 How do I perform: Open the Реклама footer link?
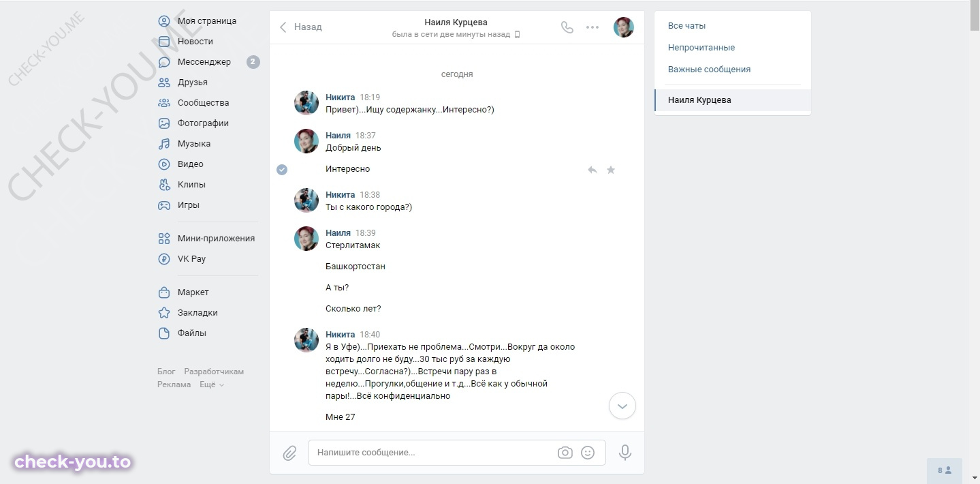174,384
